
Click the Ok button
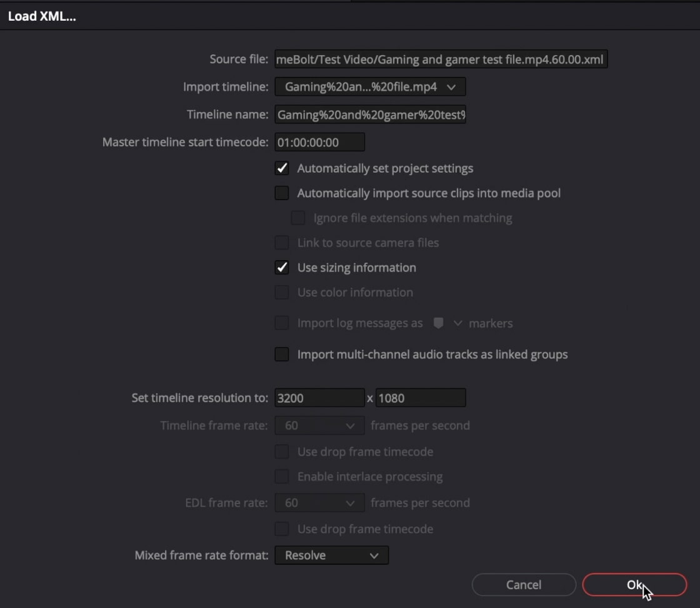click(634, 584)
